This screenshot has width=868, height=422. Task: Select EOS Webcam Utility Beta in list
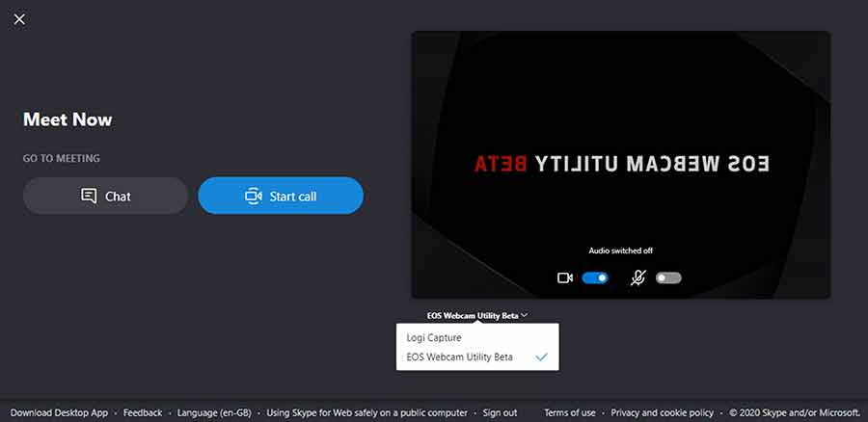(477, 357)
